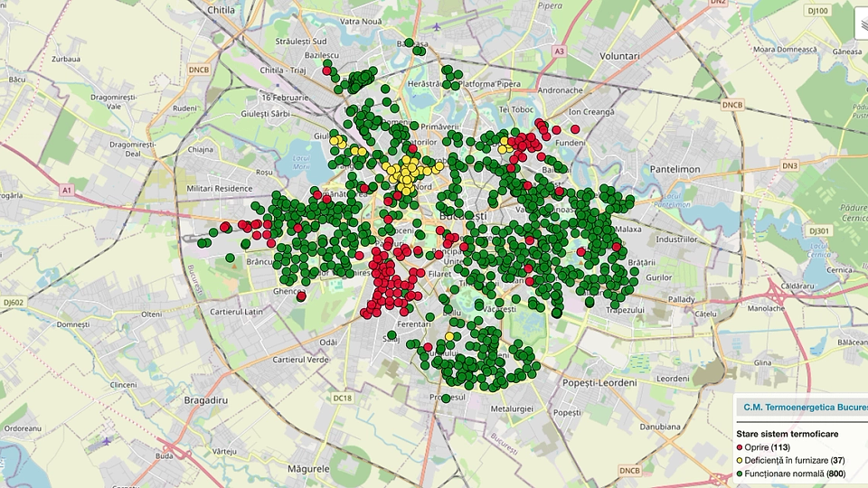Click the Moara Domnească label
The width and height of the screenshot is (868, 488).
pos(785,49)
